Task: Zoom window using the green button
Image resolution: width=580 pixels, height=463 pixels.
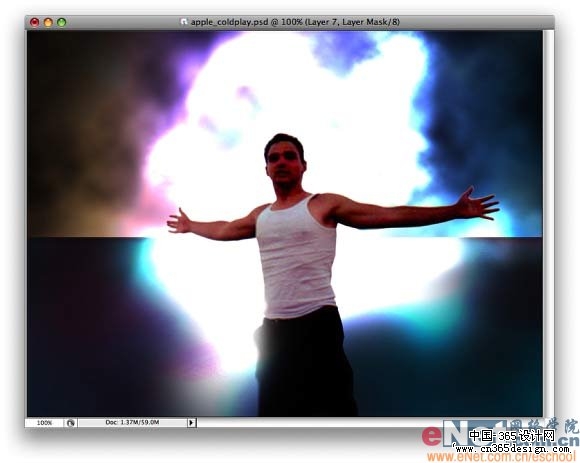Action: (x=62, y=22)
